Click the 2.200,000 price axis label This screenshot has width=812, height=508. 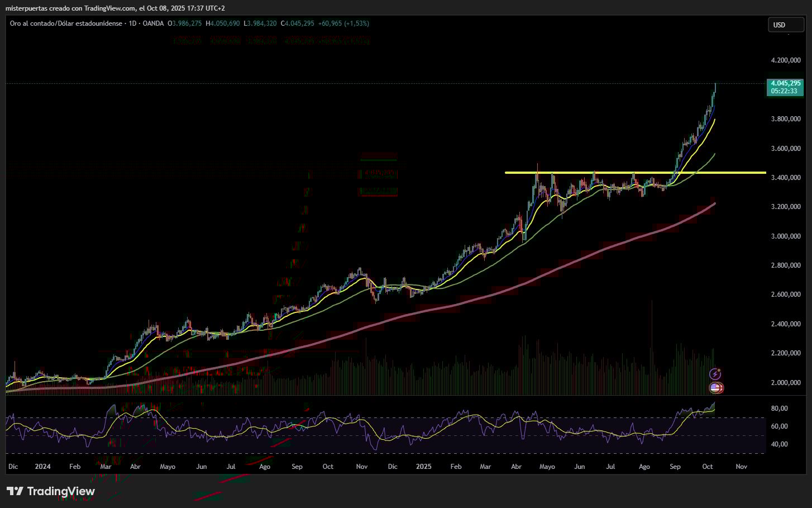point(786,353)
